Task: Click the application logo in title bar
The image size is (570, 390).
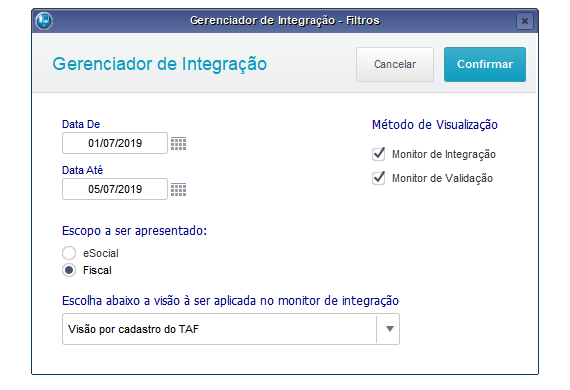Action: click(44, 20)
